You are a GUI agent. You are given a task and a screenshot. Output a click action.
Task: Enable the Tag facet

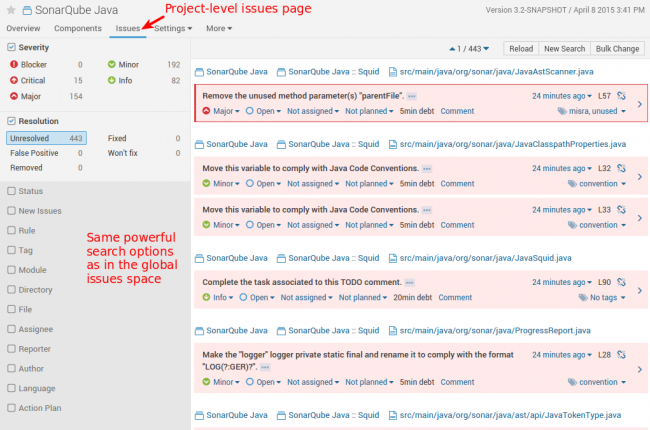[12, 250]
